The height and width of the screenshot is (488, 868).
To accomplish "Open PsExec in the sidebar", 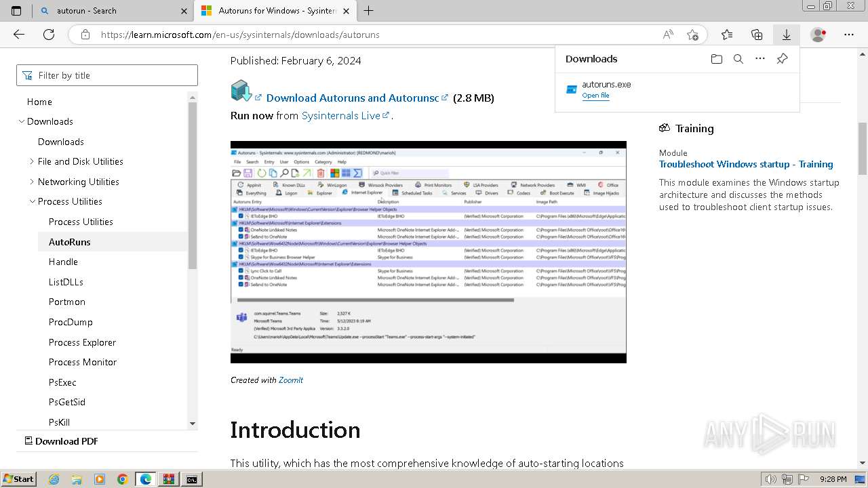I will [x=62, y=382].
